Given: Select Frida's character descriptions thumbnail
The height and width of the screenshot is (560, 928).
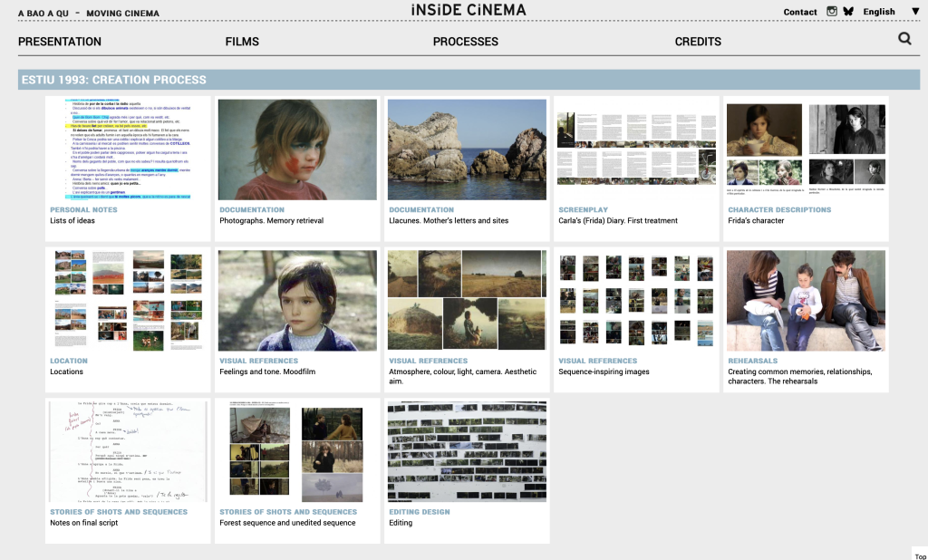Looking at the screenshot, I should pyautogui.click(x=805, y=150).
